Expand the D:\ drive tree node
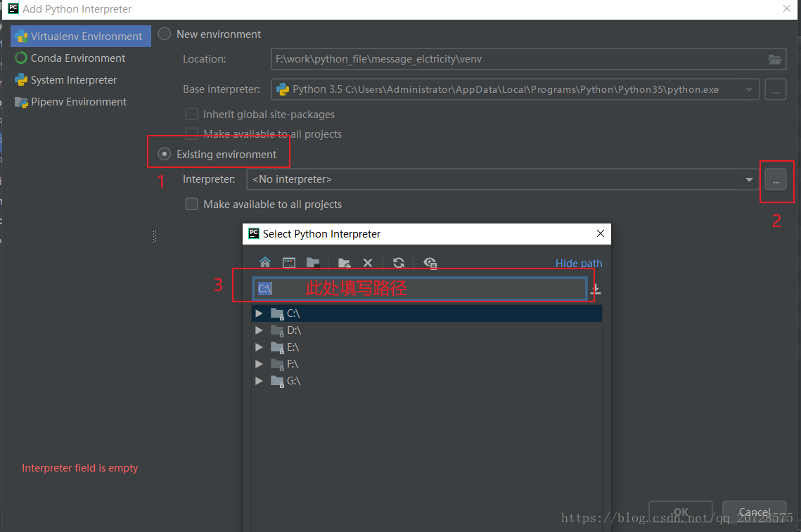Viewport: 801px width, 532px height. (259, 330)
